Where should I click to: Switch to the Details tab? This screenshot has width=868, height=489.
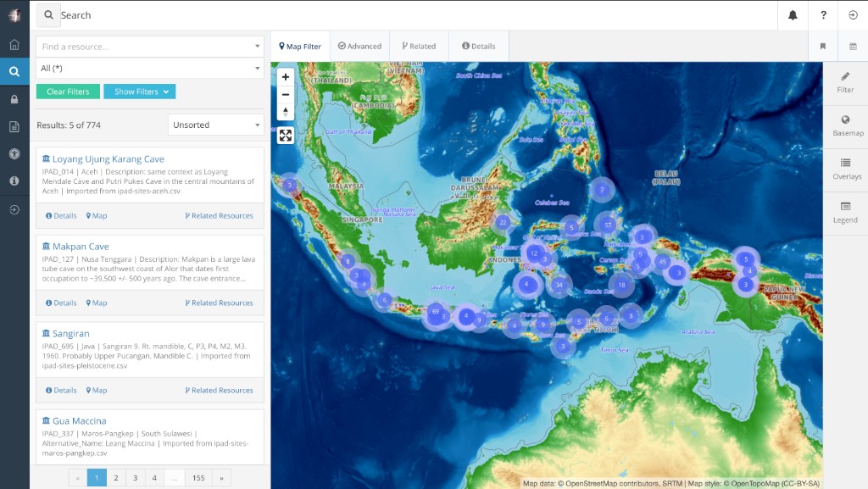tap(479, 47)
